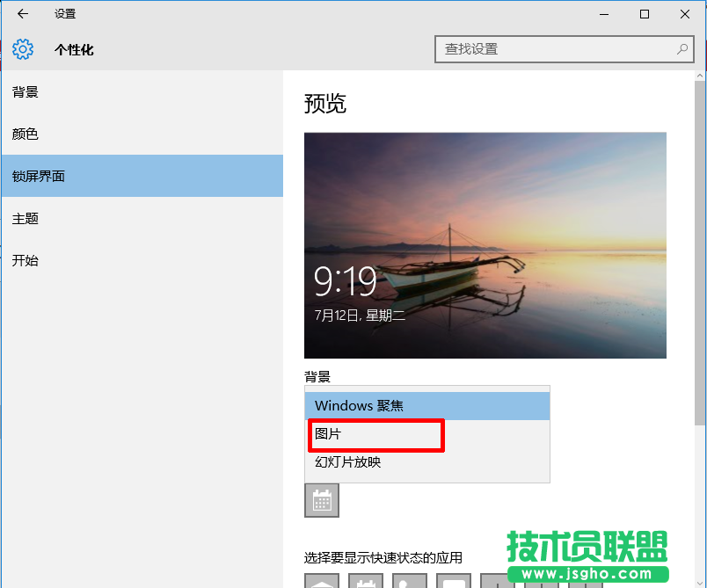
Task: Click the scrollbar arrow at bottom right
Action: 701,581
